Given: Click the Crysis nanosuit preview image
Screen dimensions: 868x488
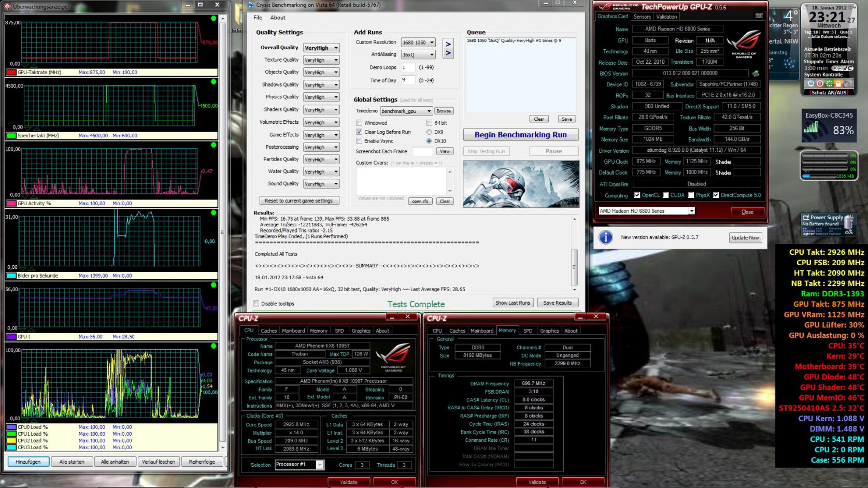Looking at the screenshot, I should pyautogui.click(x=521, y=184).
